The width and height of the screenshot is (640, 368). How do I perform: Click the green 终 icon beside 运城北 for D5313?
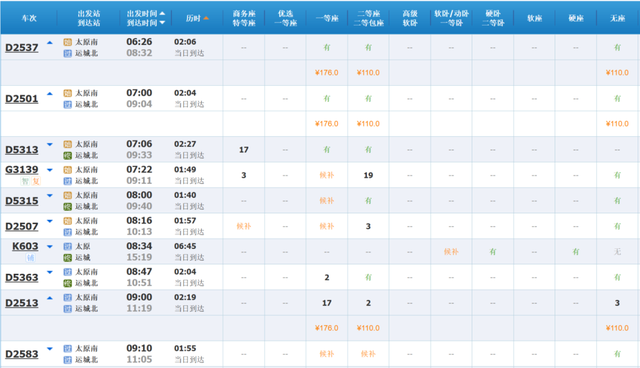[68, 155]
